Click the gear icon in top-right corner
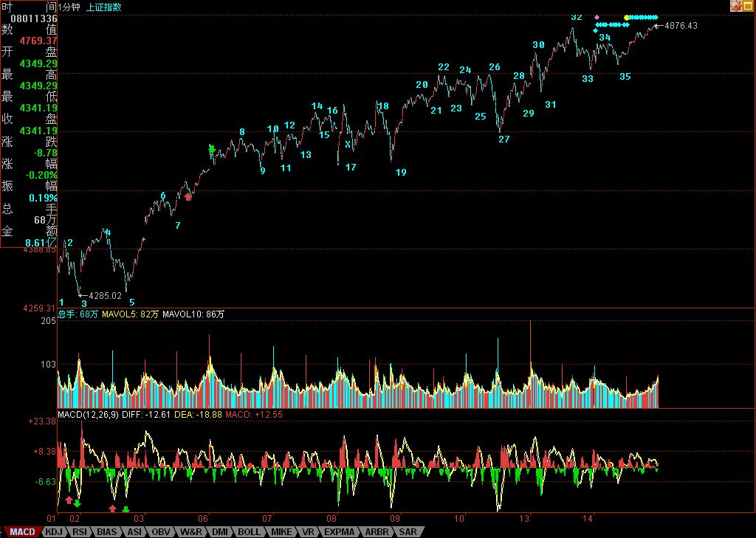 coord(735,5)
